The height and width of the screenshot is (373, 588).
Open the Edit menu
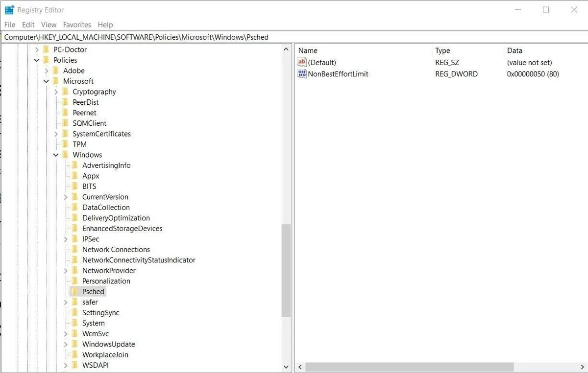[x=28, y=24]
